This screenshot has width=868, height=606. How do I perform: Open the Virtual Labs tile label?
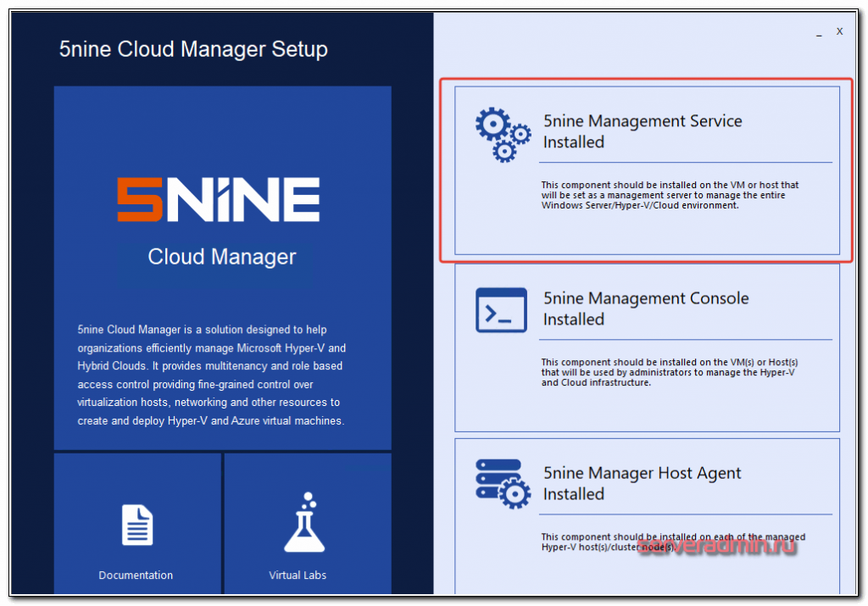click(298, 575)
